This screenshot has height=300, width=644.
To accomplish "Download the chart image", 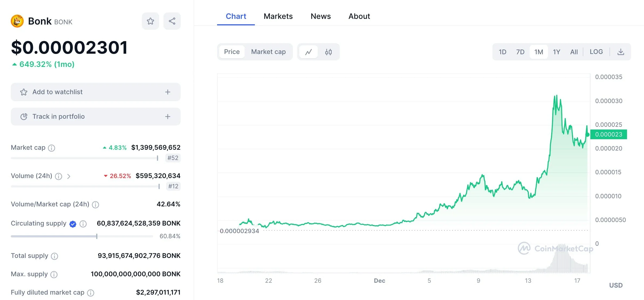I will pos(621,52).
